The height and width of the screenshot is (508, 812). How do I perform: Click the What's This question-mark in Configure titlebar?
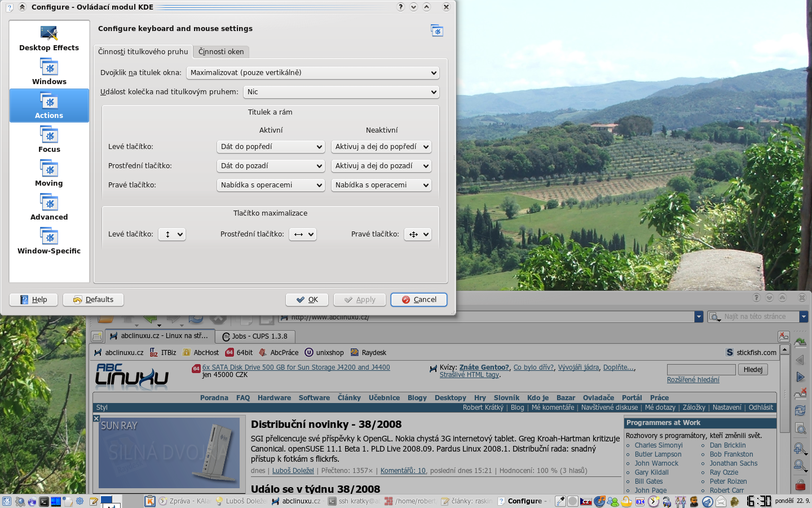click(x=400, y=7)
